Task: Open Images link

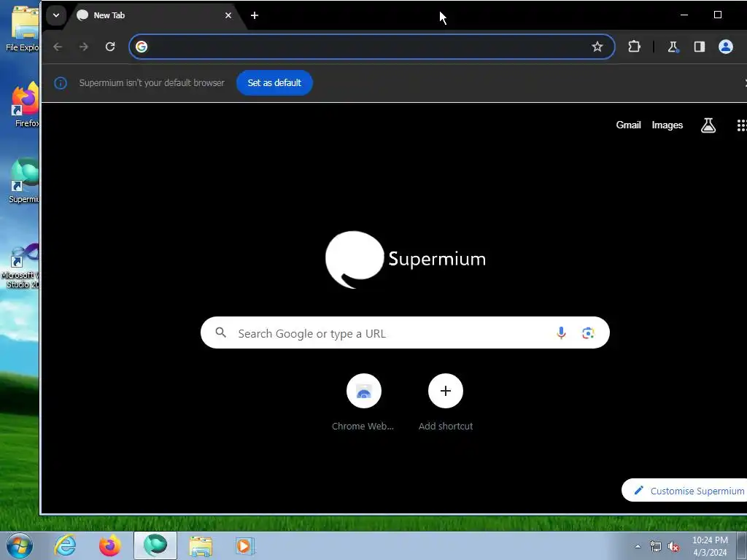Action: [667, 125]
